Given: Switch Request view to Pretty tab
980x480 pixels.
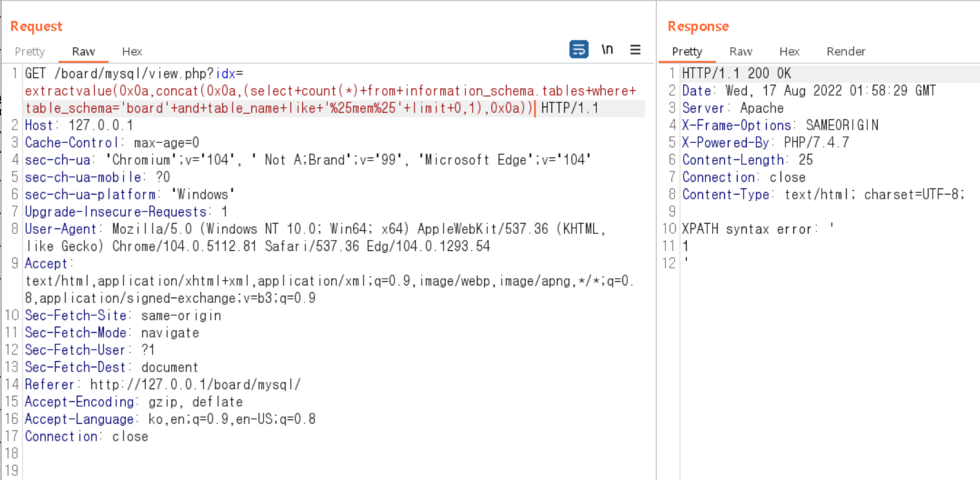Looking at the screenshot, I should tap(30, 52).
